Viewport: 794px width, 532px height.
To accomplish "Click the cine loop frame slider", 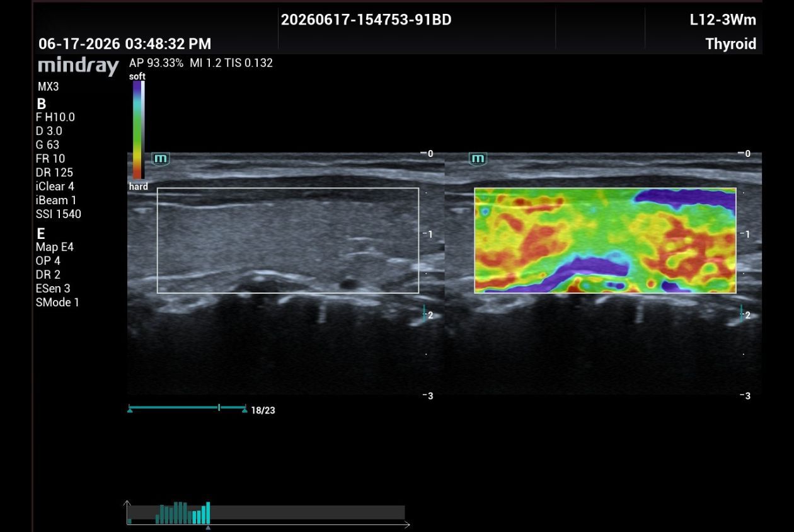I will 187,408.
